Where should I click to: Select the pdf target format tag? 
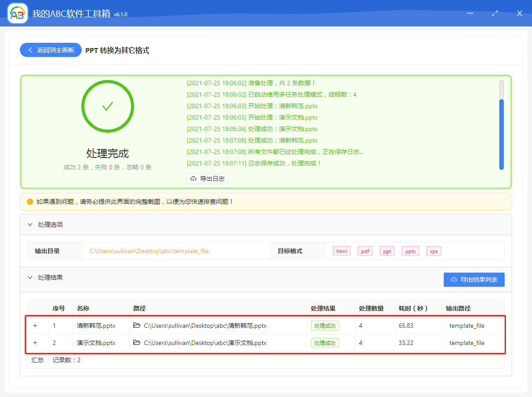click(x=365, y=251)
